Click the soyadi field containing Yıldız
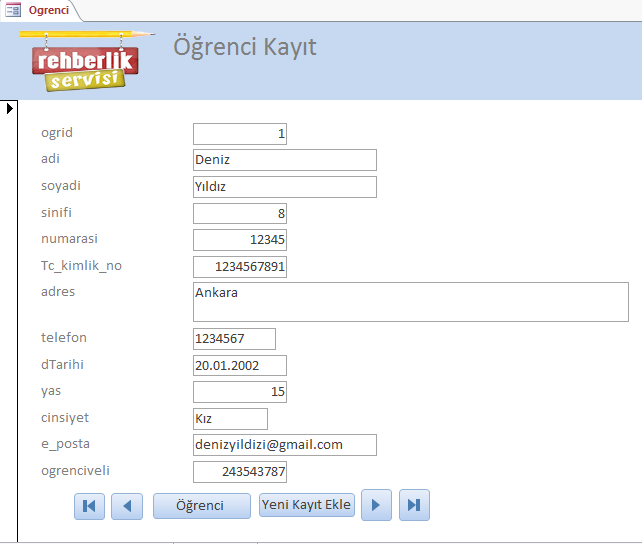 285,187
